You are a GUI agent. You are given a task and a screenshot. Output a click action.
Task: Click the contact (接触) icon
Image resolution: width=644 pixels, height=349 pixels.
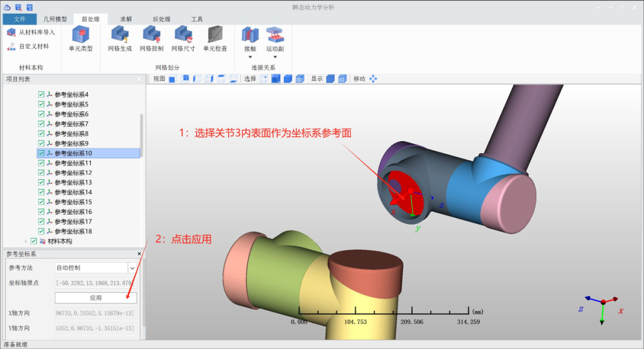pos(250,35)
